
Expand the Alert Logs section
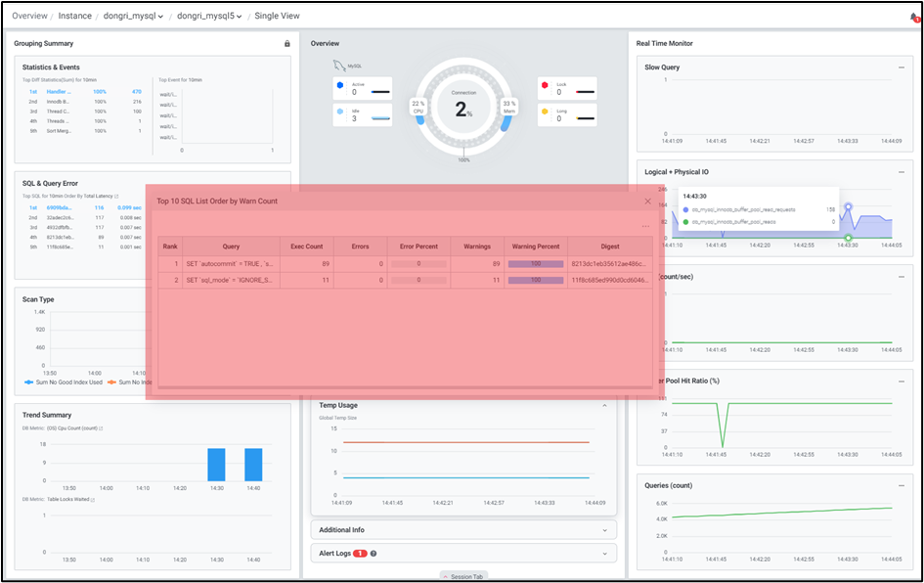[604, 554]
